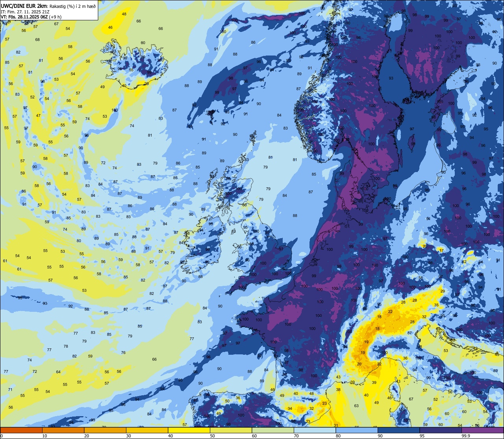The image size is (504, 439).
Task: Select the 10–20 orange legend swatch
Action: click(x=63, y=430)
